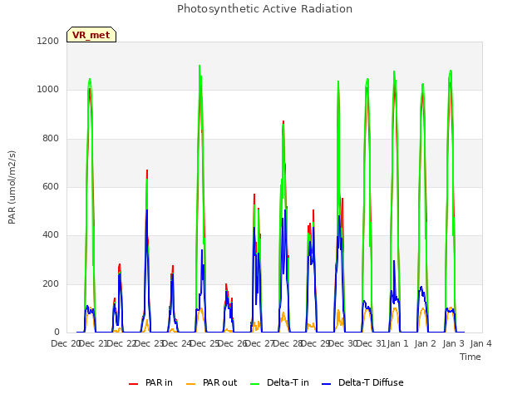532x399 pixels.
Task: Click the blue Delta-T Diffuse legend swatch
Action: [326, 384]
